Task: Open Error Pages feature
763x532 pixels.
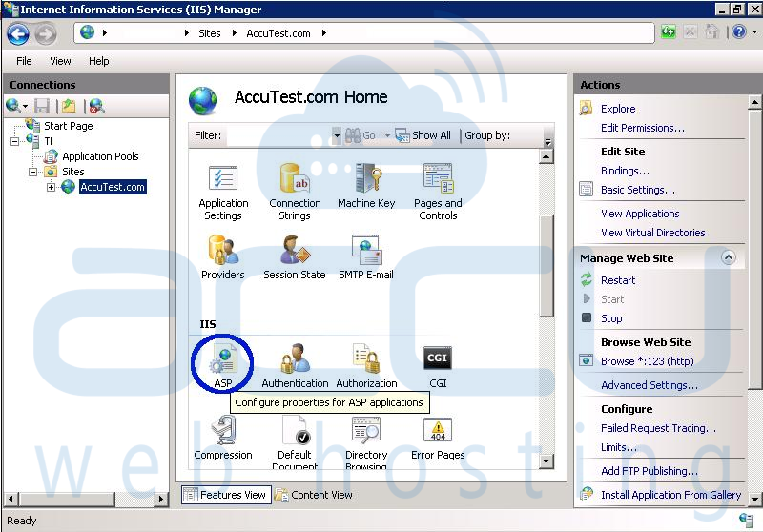Action: 438,438
